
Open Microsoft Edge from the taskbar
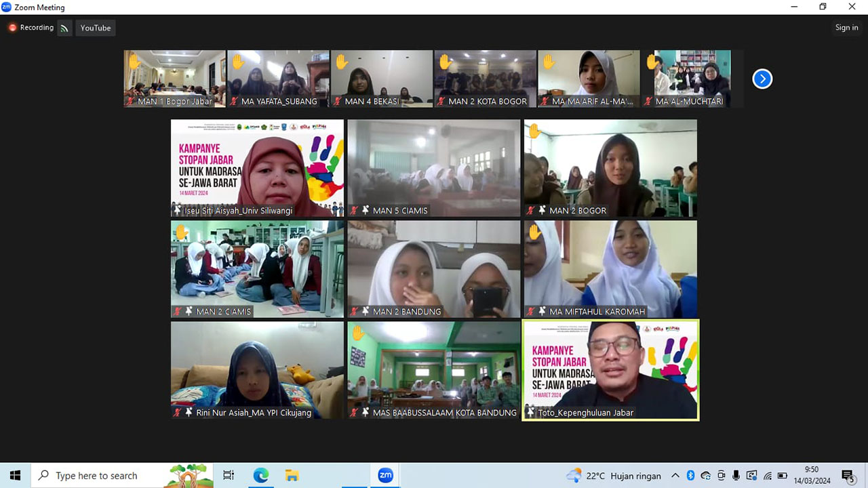click(260, 475)
